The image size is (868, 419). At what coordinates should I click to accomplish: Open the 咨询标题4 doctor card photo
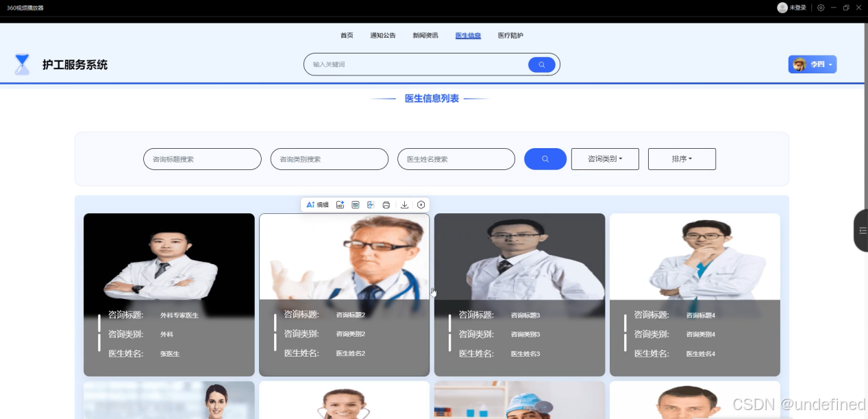(x=695, y=257)
